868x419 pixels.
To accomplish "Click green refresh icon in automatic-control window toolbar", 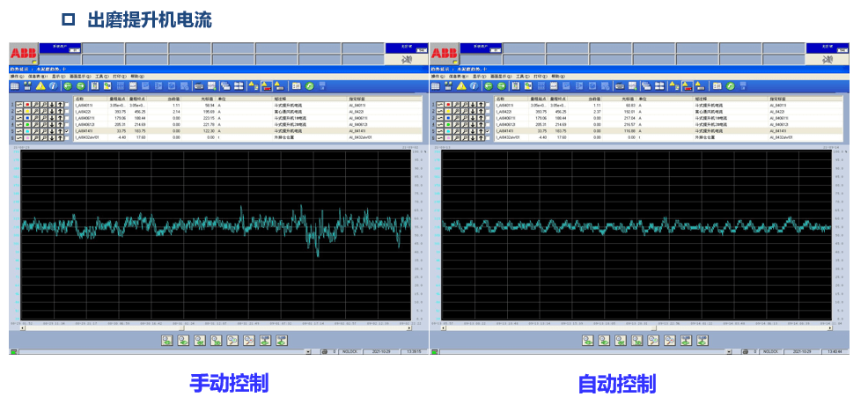I will 730,85.
